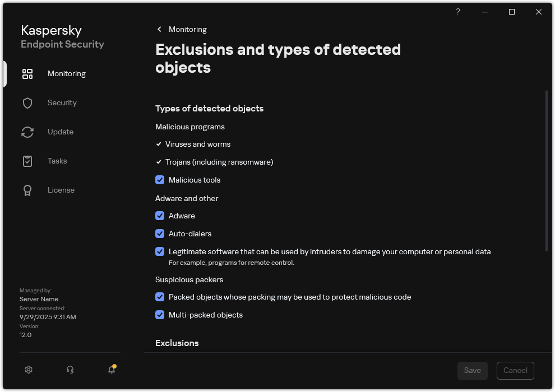The height and width of the screenshot is (392, 555).
Task: Cancel changes to detected object types
Action: pos(515,370)
